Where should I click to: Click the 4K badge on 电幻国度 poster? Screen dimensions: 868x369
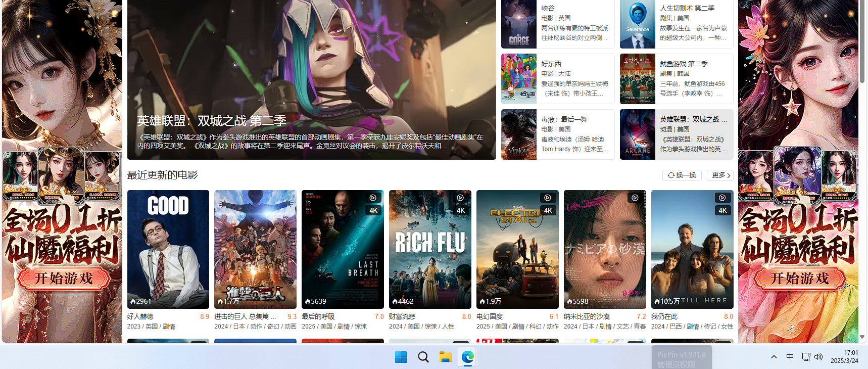click(548, 211)
